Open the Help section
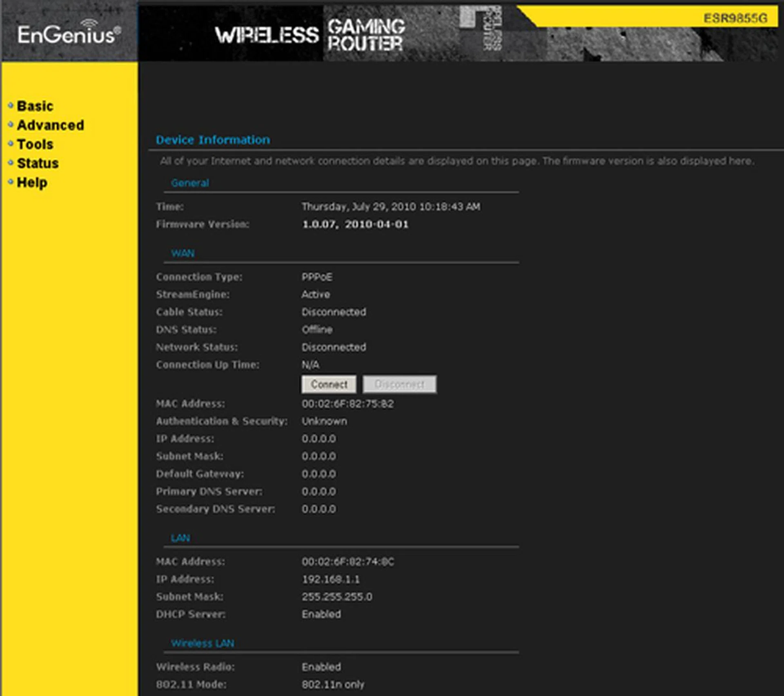This screenshot has height=696, width=784. 32,182
